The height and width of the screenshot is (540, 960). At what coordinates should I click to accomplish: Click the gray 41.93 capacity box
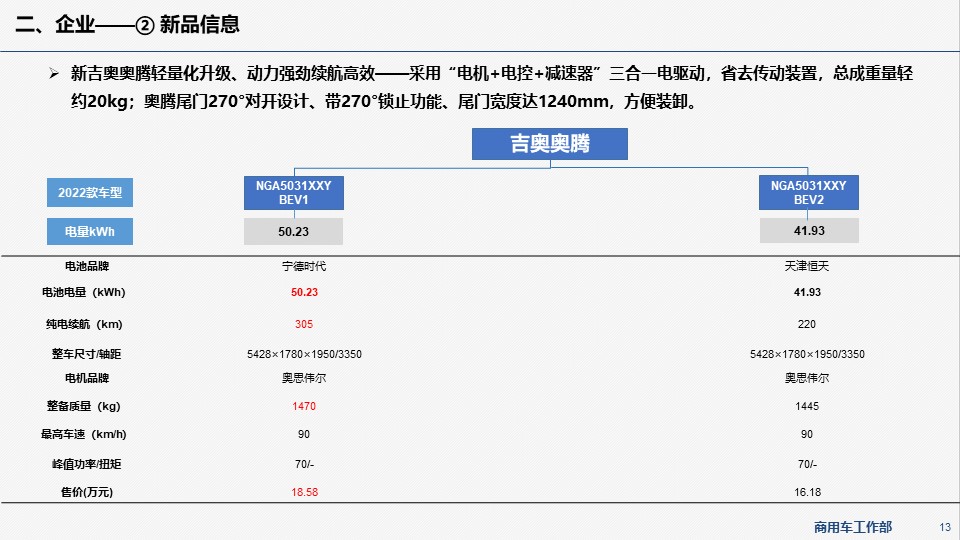point(809,231)
